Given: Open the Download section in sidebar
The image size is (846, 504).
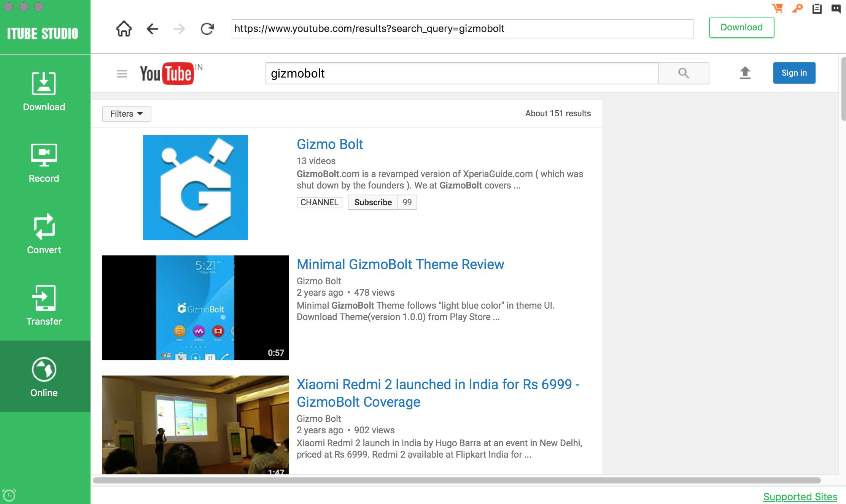Looking at the screenshot, I should pos(44,91).
